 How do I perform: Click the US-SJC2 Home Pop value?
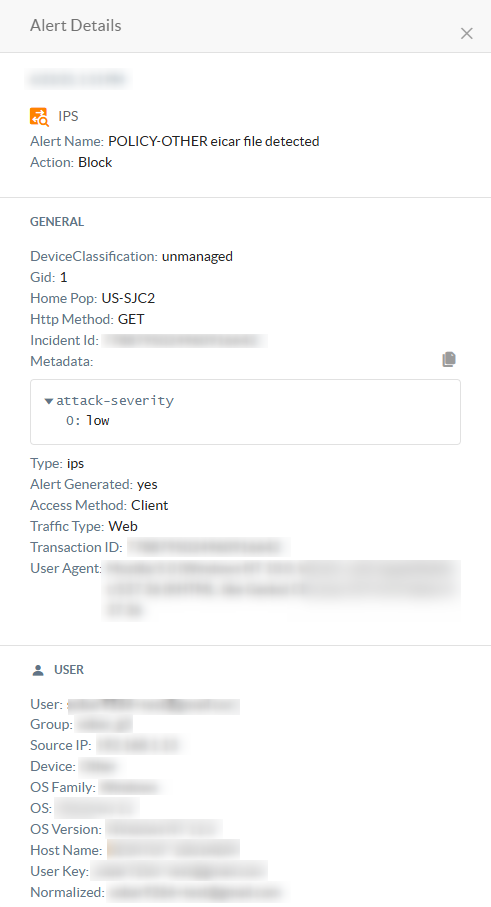[128, 298]
